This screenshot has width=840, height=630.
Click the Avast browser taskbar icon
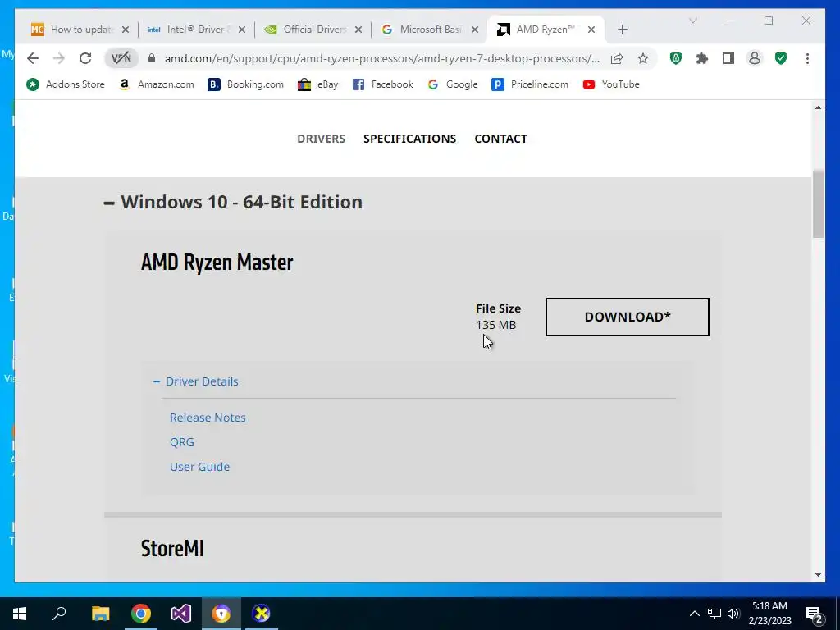[221, 614]
